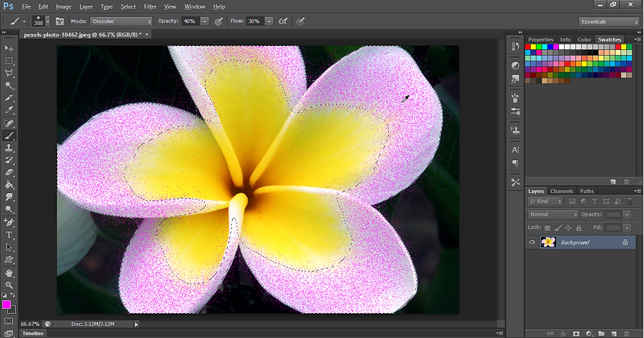
Task: Switch to the Channels tab
Action: pos(562,192)
